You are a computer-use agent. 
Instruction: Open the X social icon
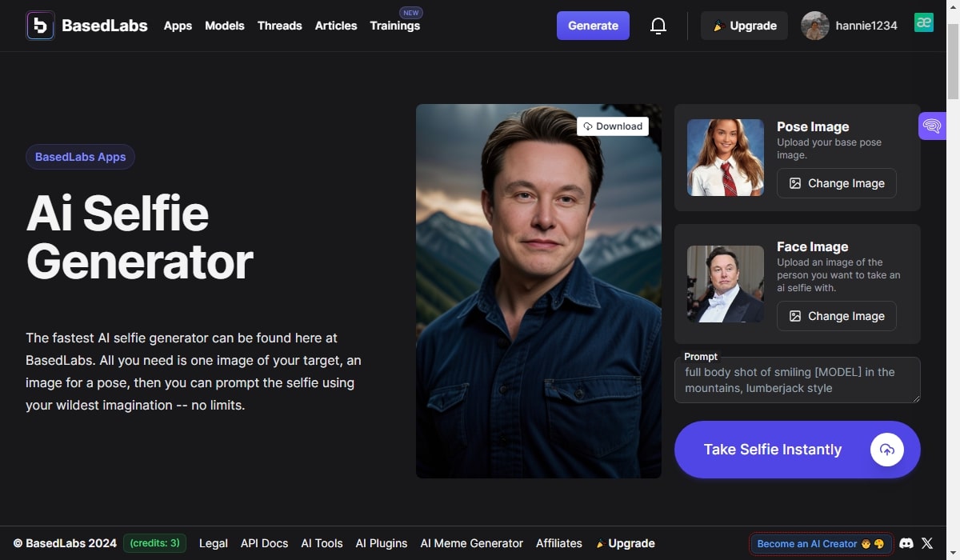tap(927, 543)
